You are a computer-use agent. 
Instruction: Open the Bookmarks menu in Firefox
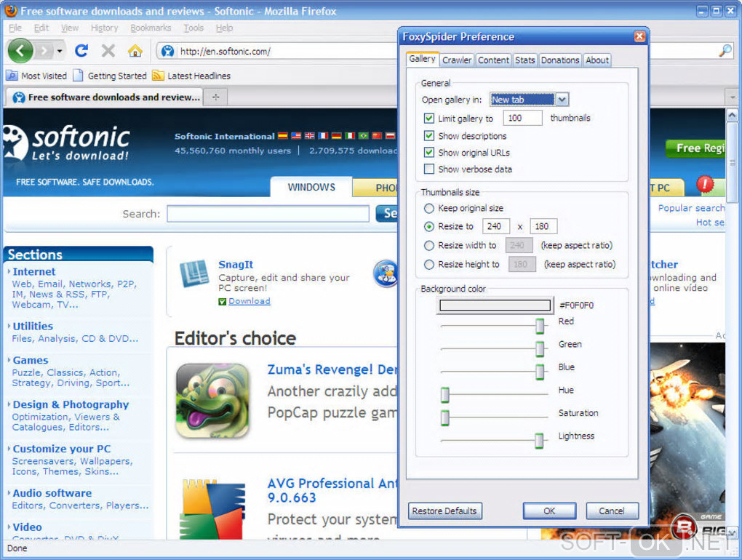pyautogui.click(x=151, y=28)
